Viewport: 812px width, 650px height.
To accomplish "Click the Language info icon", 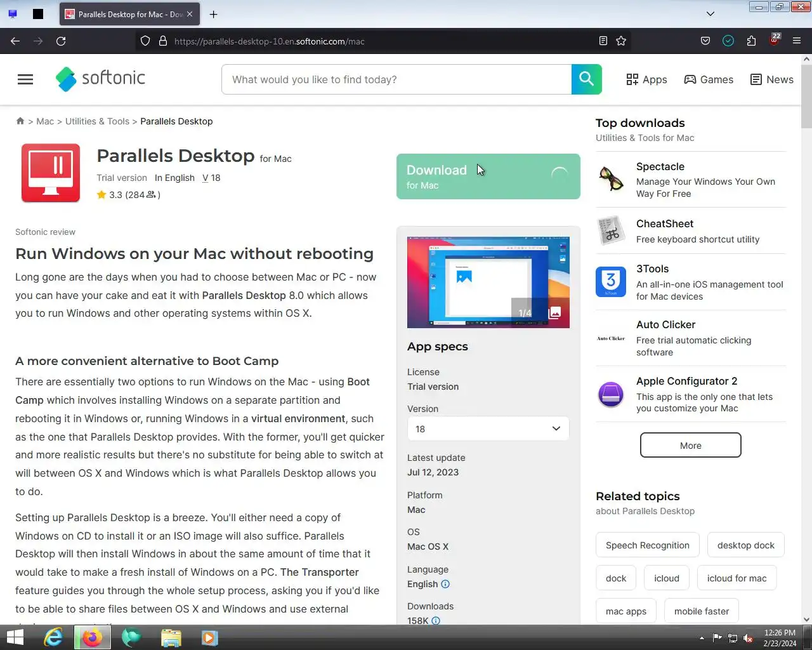I will tap(445, 584).
